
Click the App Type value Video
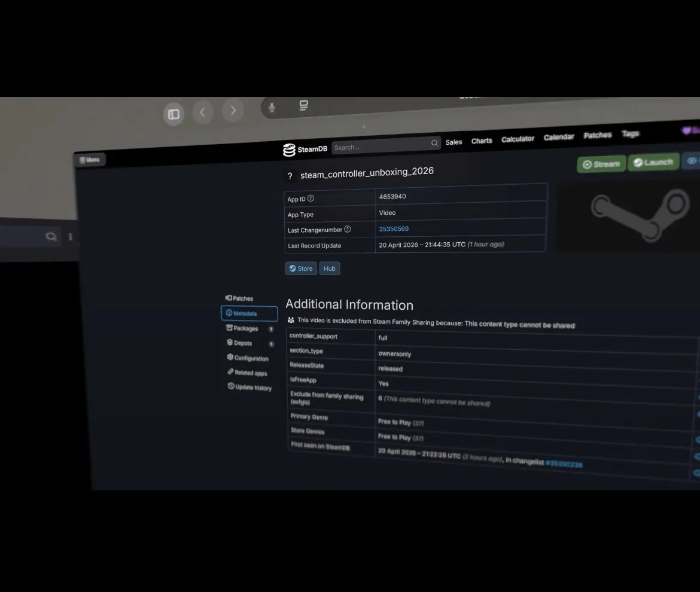tap(387, 213)
